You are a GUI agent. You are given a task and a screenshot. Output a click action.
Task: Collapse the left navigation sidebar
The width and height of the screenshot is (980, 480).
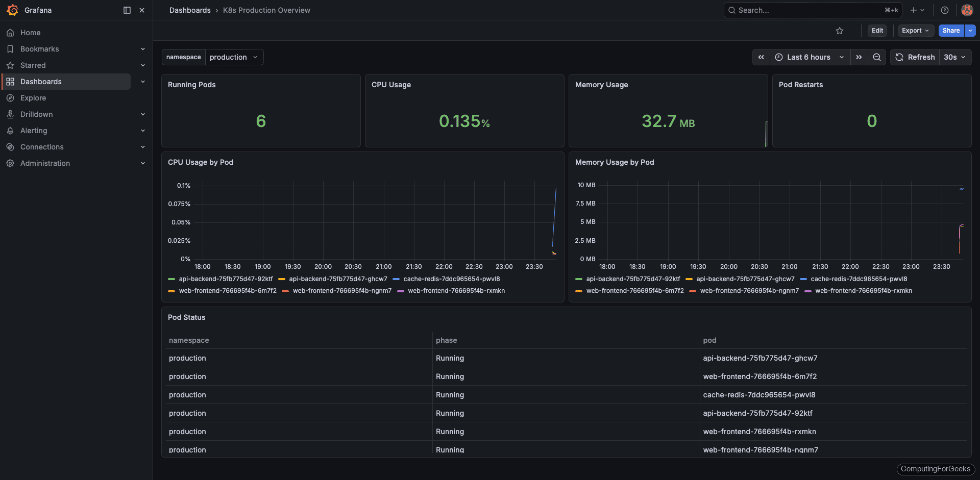coord(126,10)
